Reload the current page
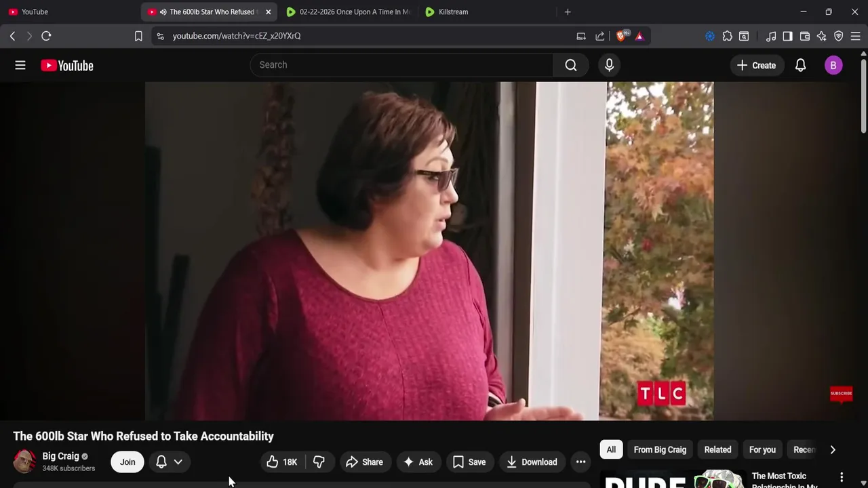868x488 pixels. click(46, 36)
